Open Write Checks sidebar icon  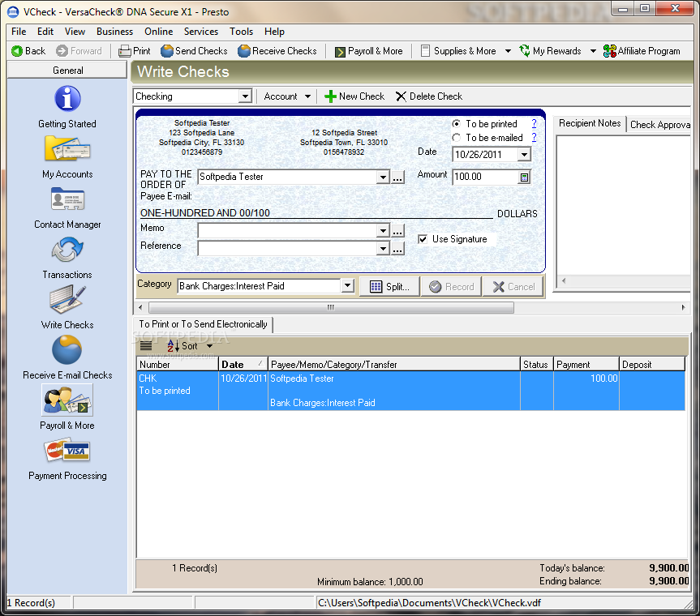[67, 300]
